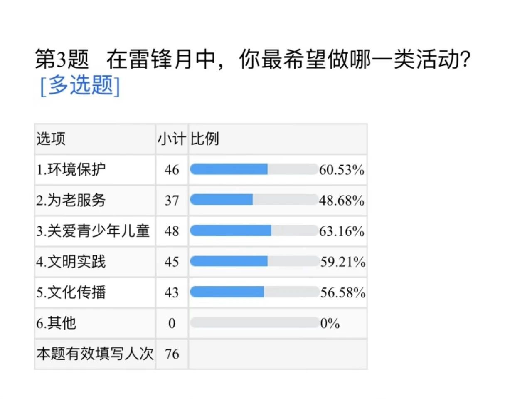Click the empty 0% progress bar

254,323
